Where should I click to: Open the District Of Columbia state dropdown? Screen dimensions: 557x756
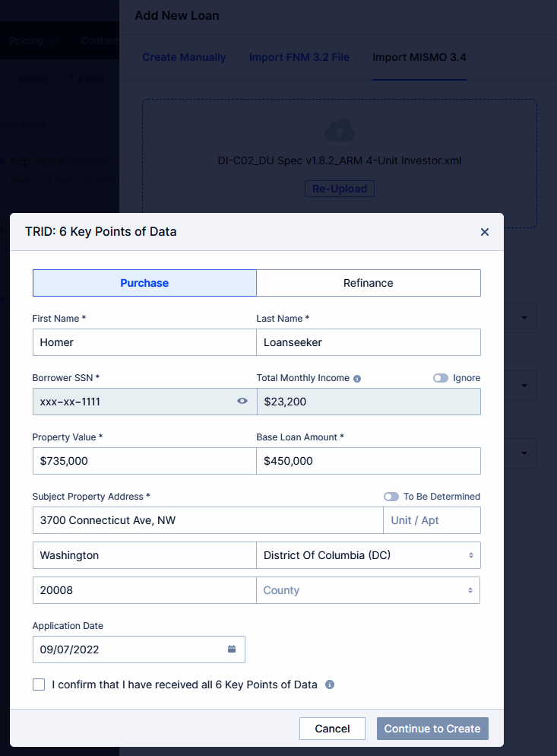(368, 555)
